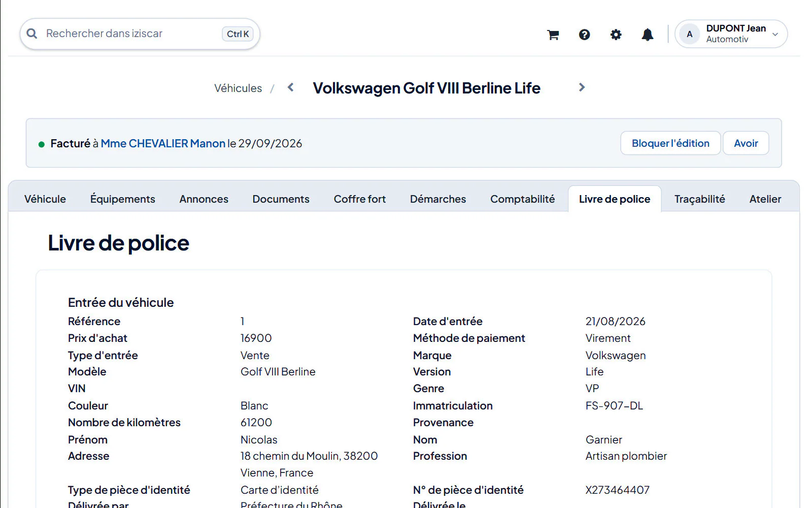
Task: Expand the DUPONT Jean account menu
Action: point(731,34)
